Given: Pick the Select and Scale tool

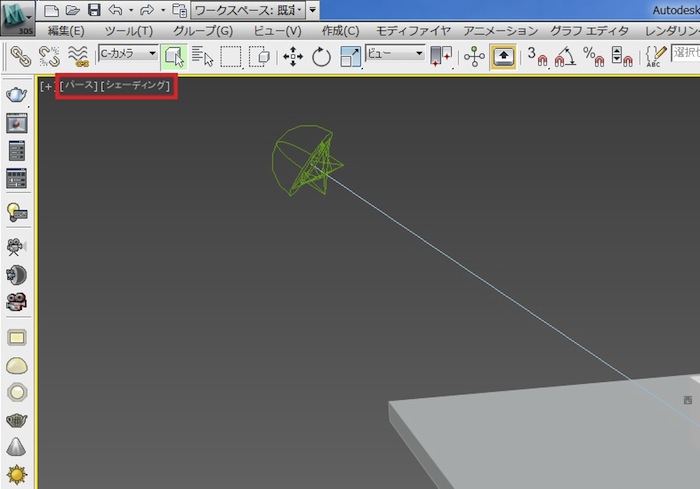Looking at the screenshot, I should pyautogui.click(x=351, y=55).
